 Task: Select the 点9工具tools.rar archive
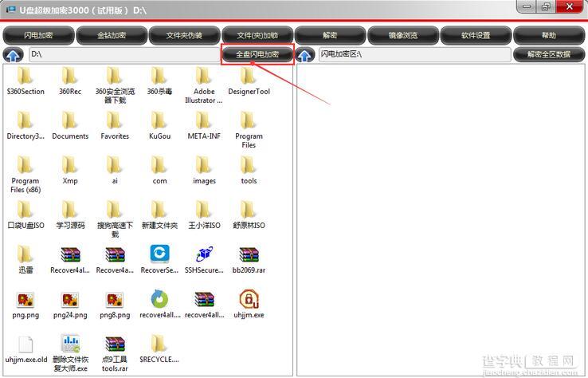115,353
